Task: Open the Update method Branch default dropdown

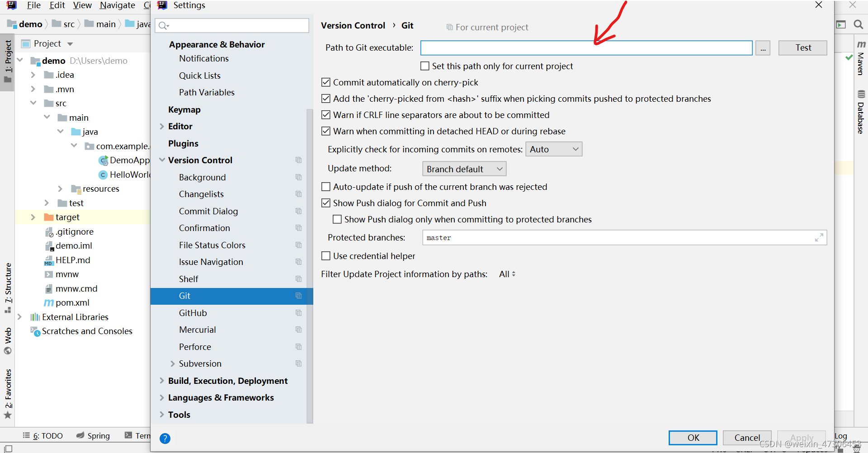Action: [x=464, y=169]
